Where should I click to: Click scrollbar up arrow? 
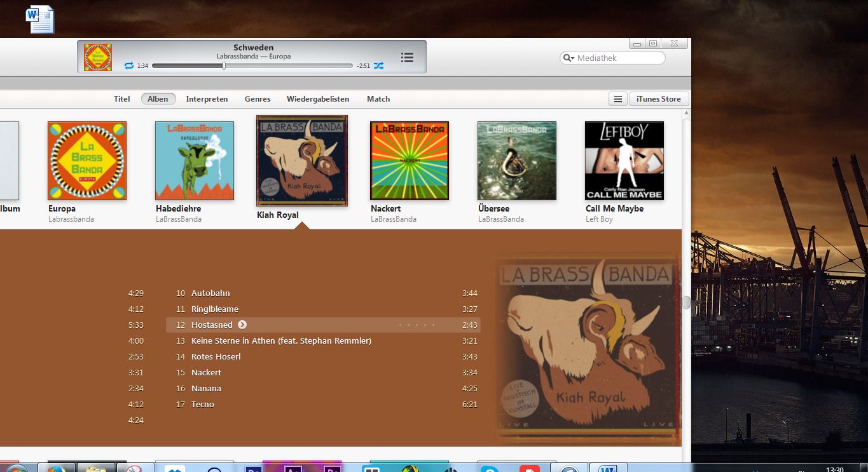pos(686,113)
